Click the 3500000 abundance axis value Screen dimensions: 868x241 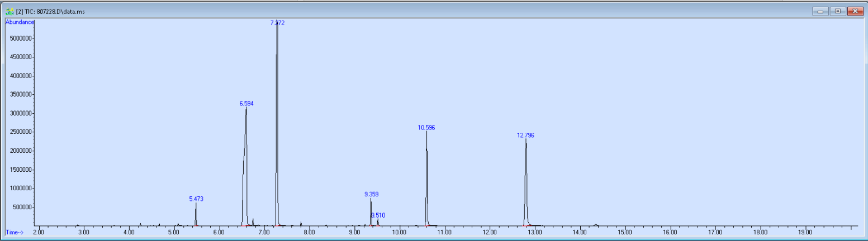[20, 95]
